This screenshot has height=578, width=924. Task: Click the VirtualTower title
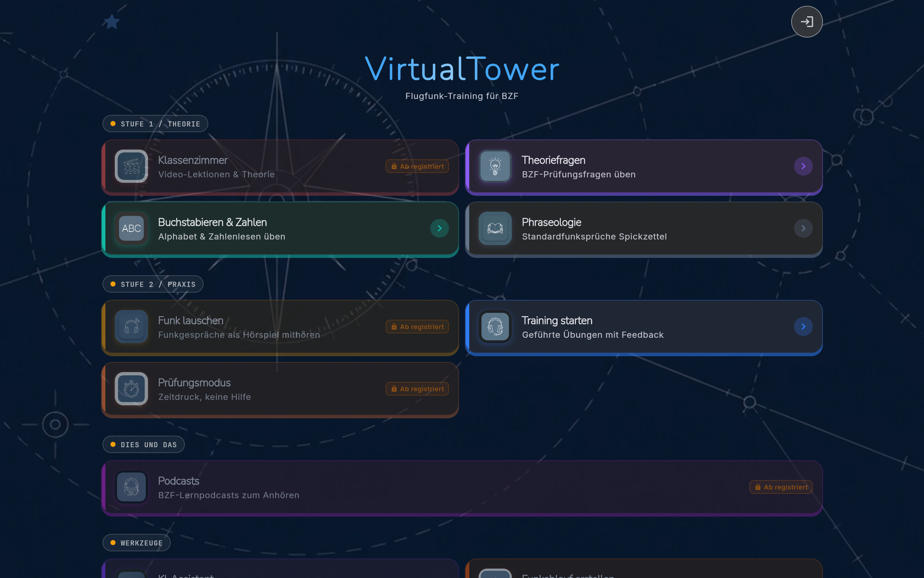(462, 69)
